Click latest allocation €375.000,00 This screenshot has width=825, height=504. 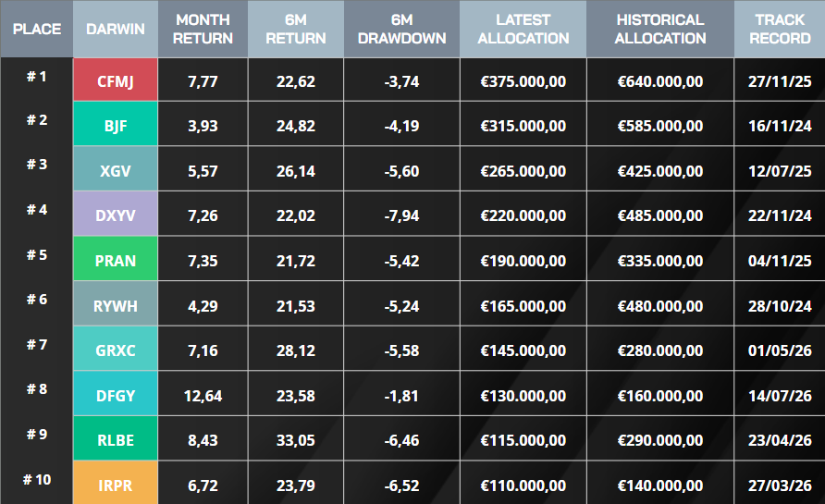[x=523, y=81]
